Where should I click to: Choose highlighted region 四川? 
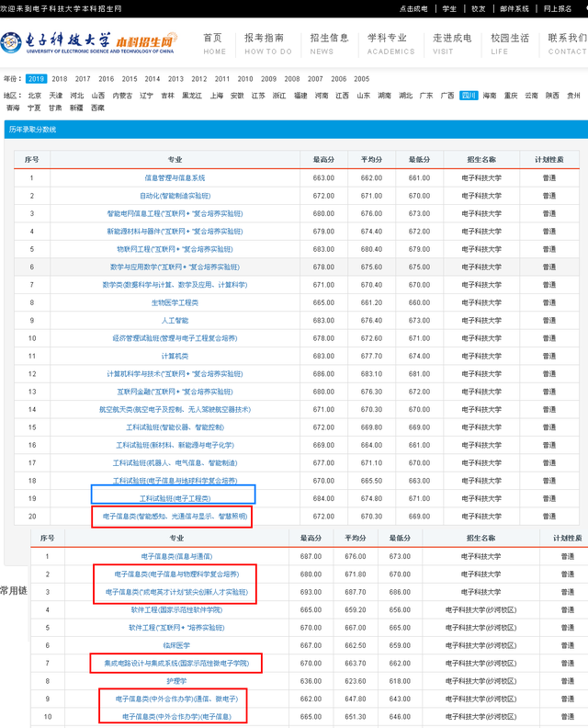click(x=469, y=96)
